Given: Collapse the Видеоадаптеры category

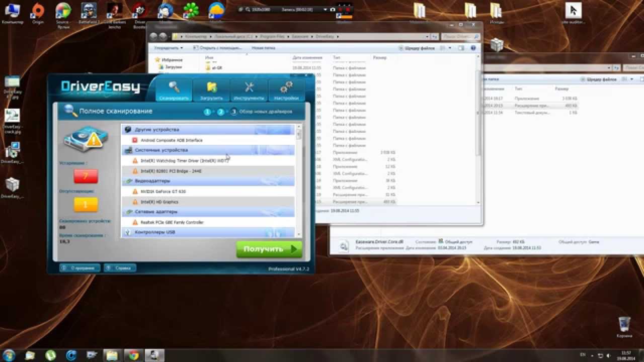Looking at the screenshot, I should tap(208, 180).
